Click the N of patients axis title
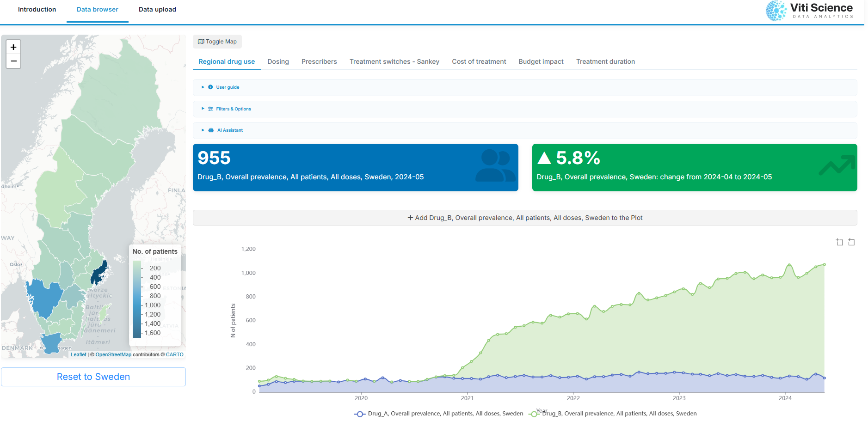 (233, 321)
